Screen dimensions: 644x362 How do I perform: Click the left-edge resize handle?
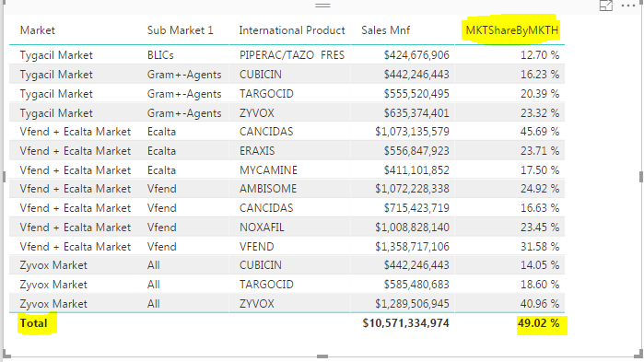4,177
